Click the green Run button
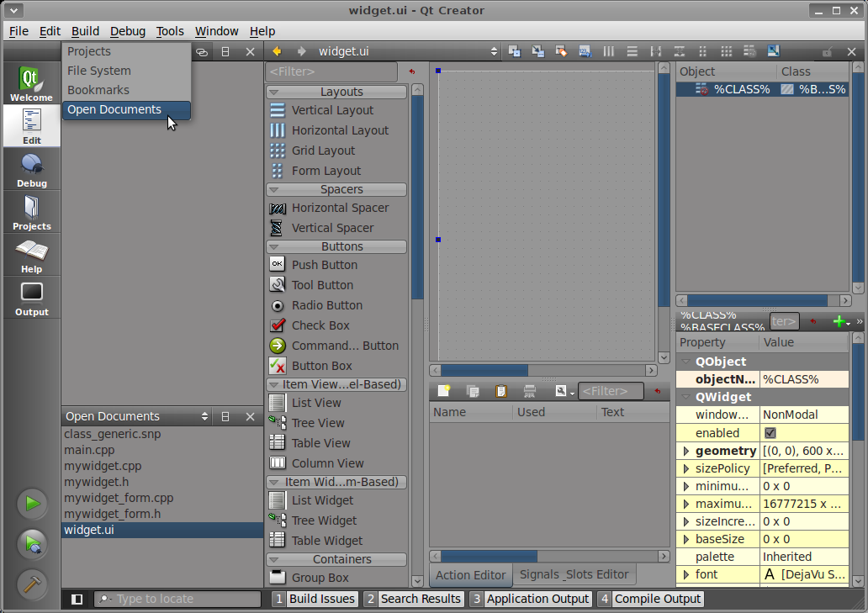Image resolution: width=868 pixels, height=613 pixels. 32,504
